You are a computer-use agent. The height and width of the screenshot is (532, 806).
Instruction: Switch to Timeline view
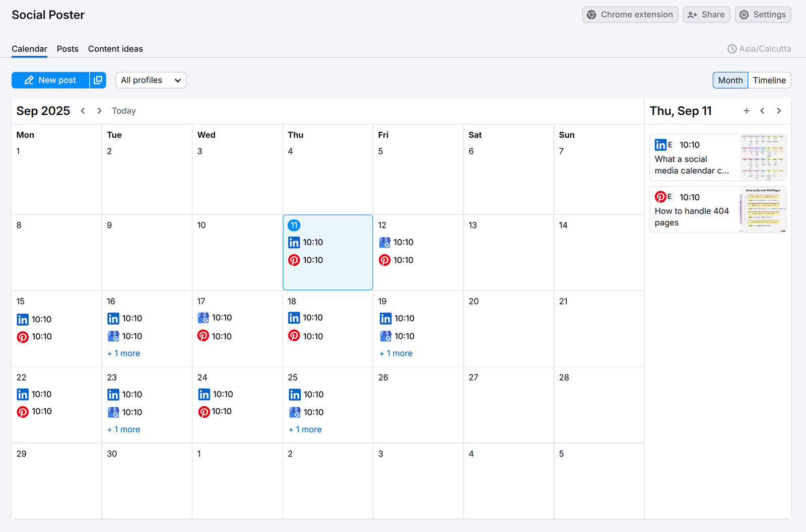[x=769, y=80]
